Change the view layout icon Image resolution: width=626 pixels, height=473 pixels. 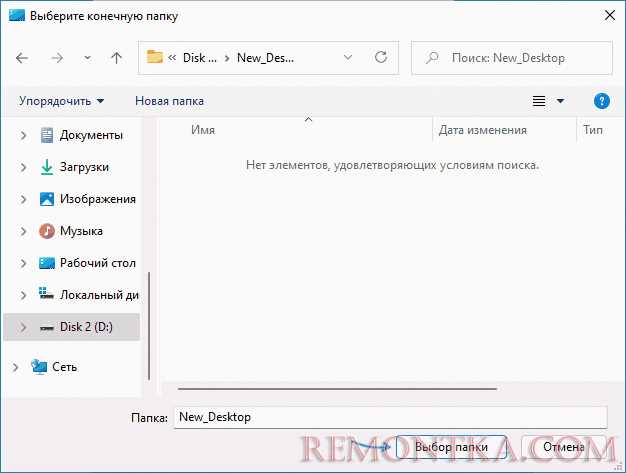[539, 101]
